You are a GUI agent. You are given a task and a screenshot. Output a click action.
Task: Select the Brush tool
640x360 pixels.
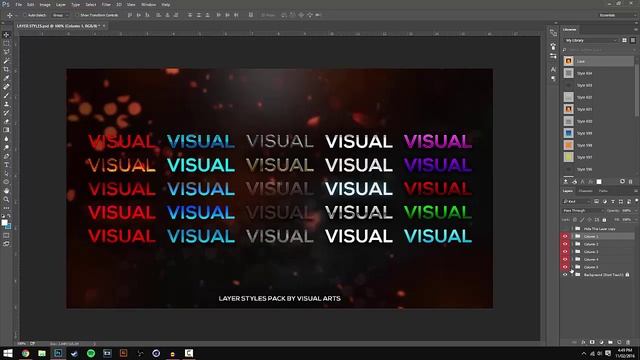point(6,96)
